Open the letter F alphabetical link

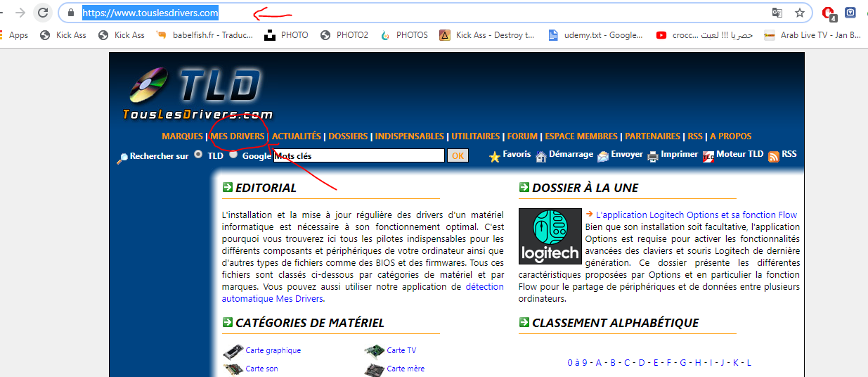coord(669,363)
